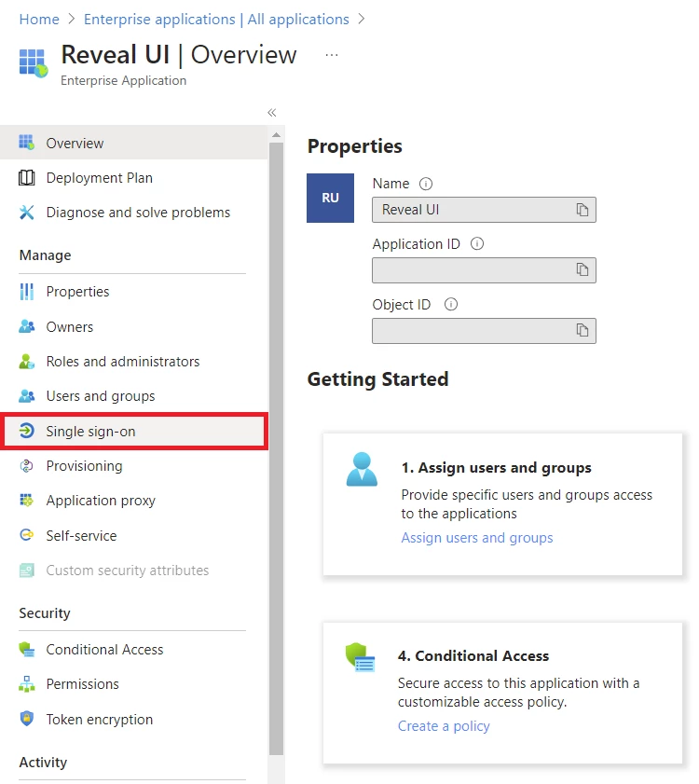Click the Owners people icon
Screen dimensions: 699x784
(26, 326)
